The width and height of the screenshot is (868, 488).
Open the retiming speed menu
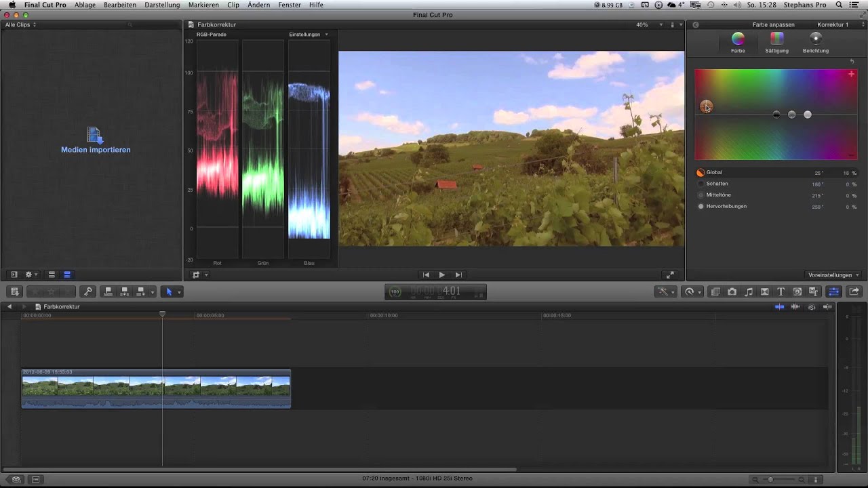[x=692, y=291]
